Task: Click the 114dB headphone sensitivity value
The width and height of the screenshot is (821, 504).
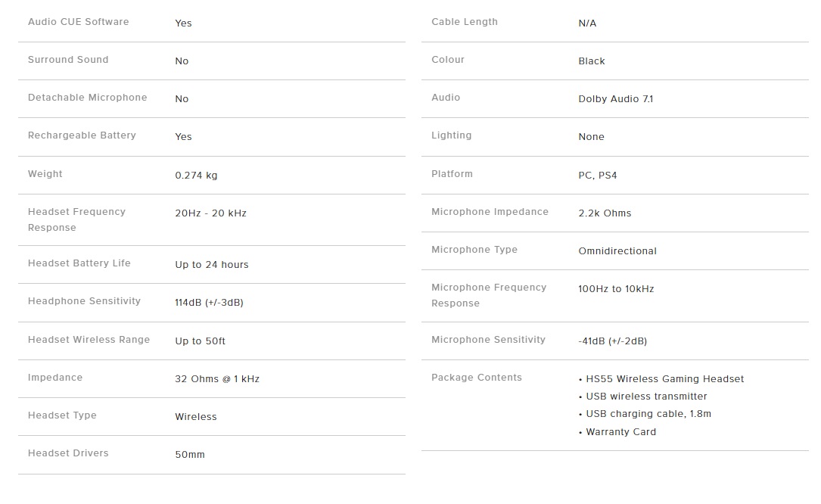Action: (x=209, y=302)
